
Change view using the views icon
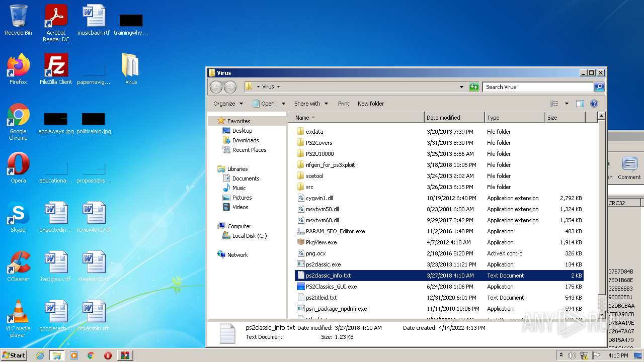point(554,104)
